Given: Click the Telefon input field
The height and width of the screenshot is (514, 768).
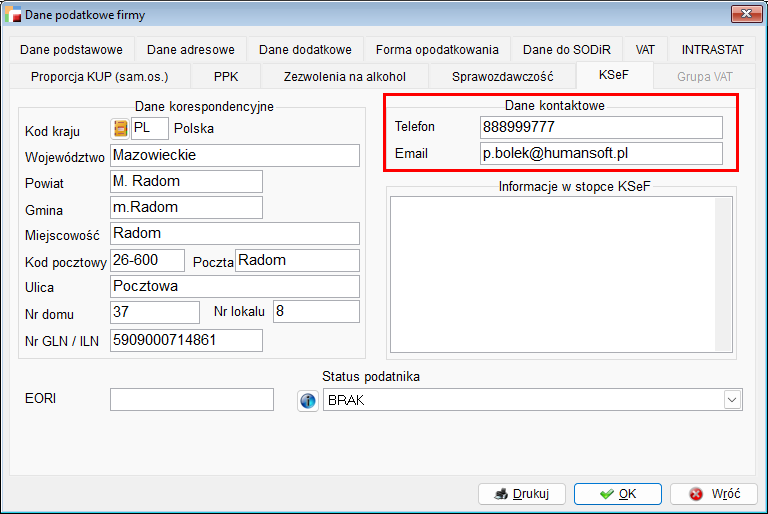Looking at the screenshot, I should click(x=600, y=127).
